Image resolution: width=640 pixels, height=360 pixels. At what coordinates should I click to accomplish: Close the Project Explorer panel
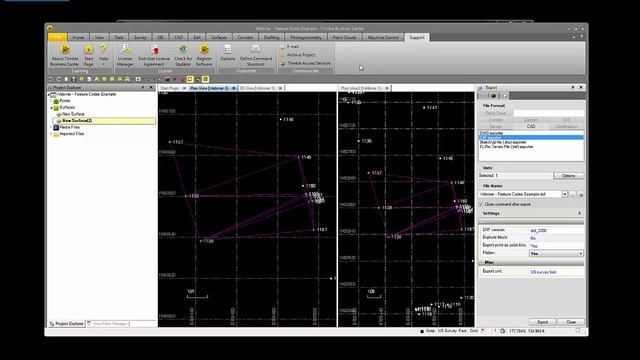coord(151,87)
